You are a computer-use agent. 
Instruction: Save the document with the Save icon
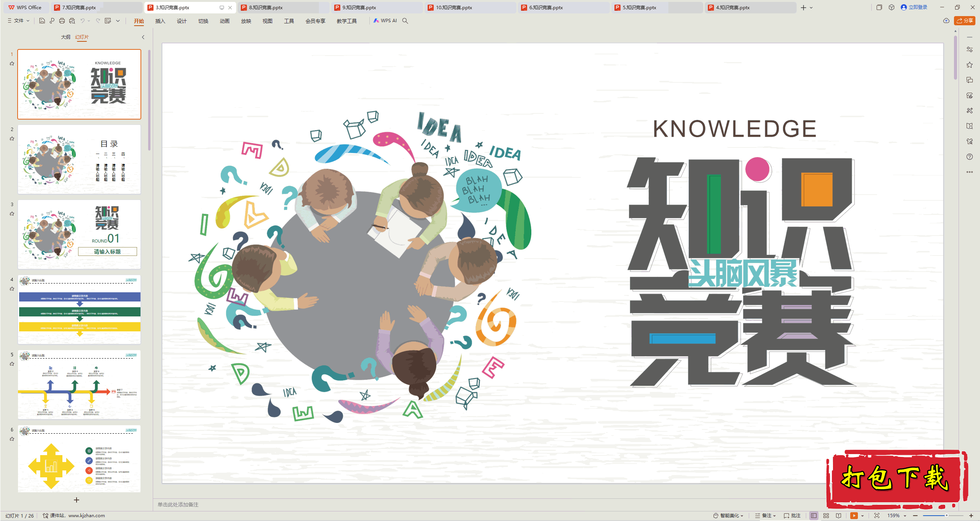42,21
